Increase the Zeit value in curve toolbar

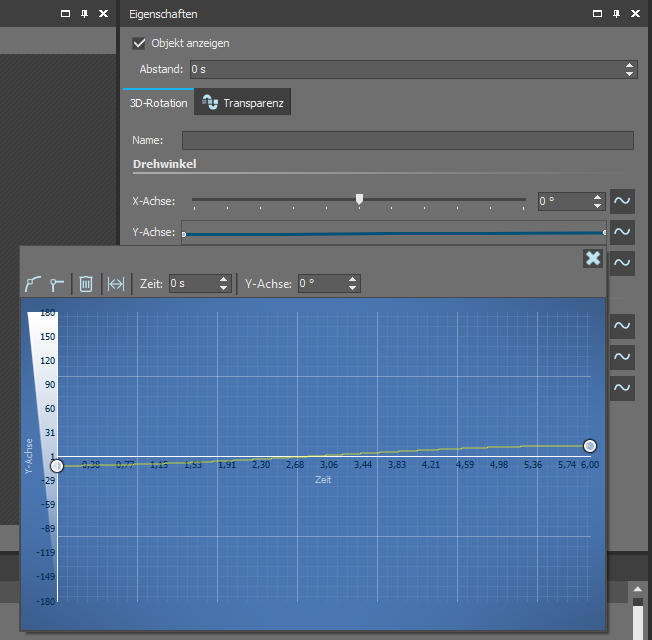tap(224, 279)
